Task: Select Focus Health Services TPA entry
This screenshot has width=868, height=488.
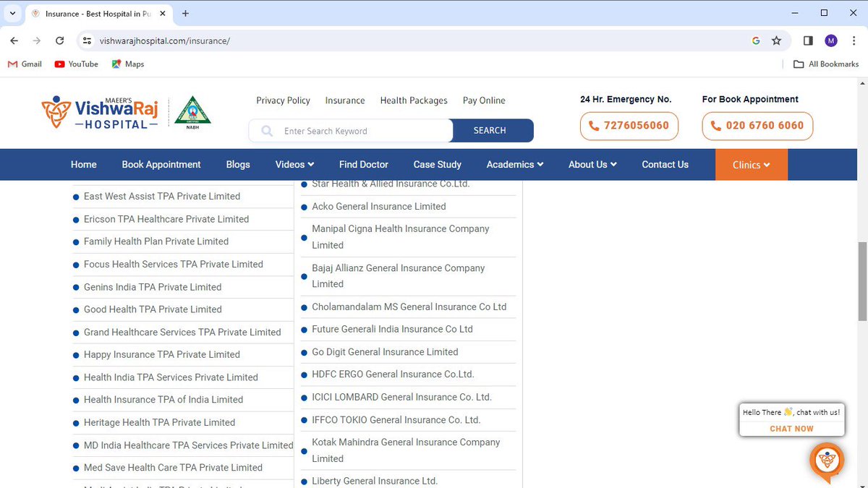Action: 174,264
